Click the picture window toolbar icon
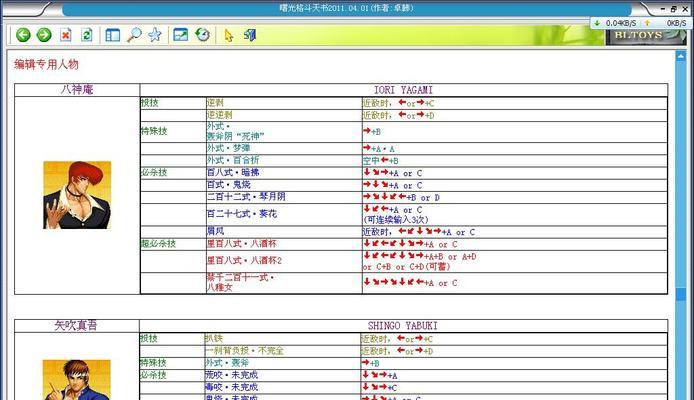 click(181, 35)
